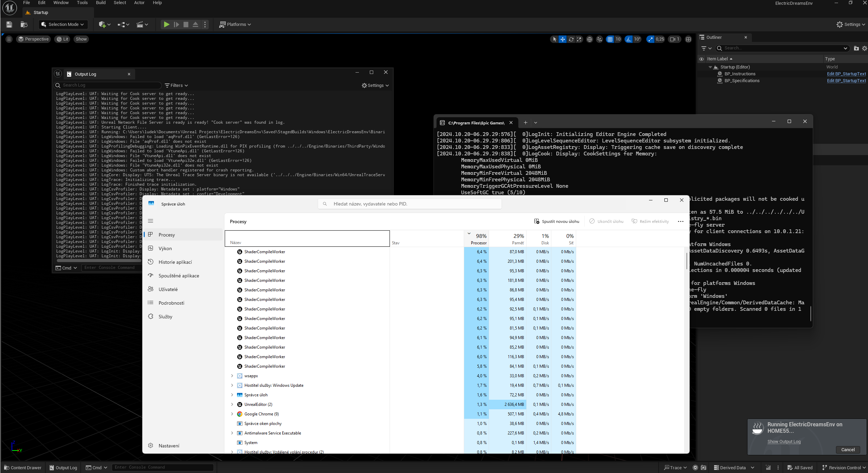The height and width of the screenshot is (473, 868).
Task: Open the Build menu
Action: [x=101, y=3]
